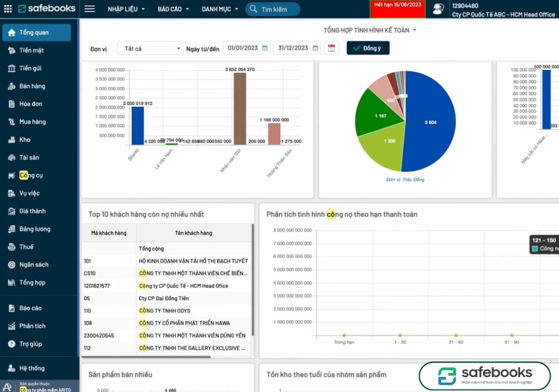This screenshot has height=392, width=559.
Task: Click the Tổng hợp sidebar icon
Action: pos(12,282)
